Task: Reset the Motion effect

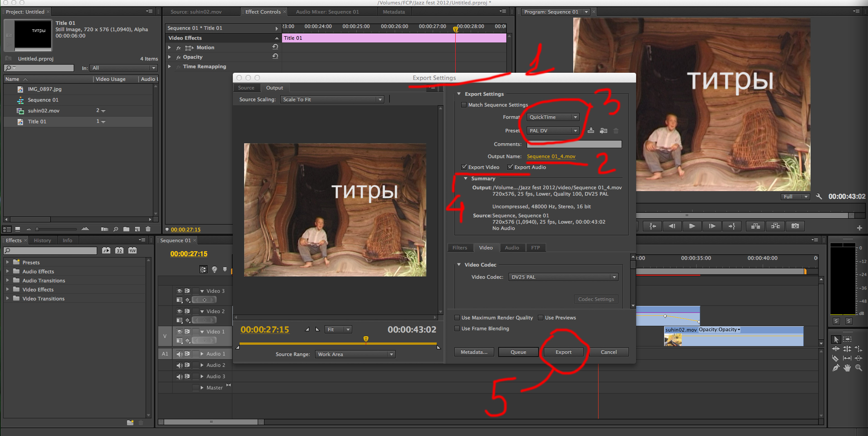Action: tap(275, 47)
